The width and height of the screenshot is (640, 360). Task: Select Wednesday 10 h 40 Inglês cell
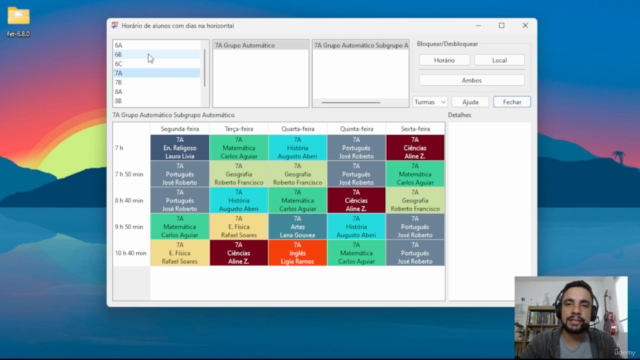(298, 253)
